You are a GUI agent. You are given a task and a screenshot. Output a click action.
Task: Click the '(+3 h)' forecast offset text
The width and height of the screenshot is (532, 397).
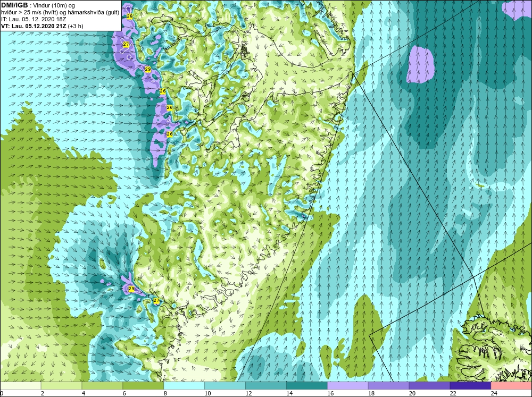(x=76, y=26)
